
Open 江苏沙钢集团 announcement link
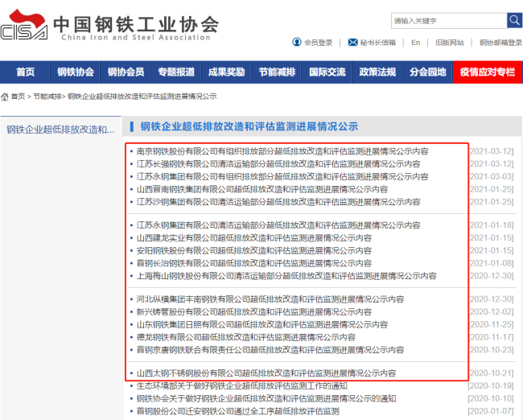point(278,202)
